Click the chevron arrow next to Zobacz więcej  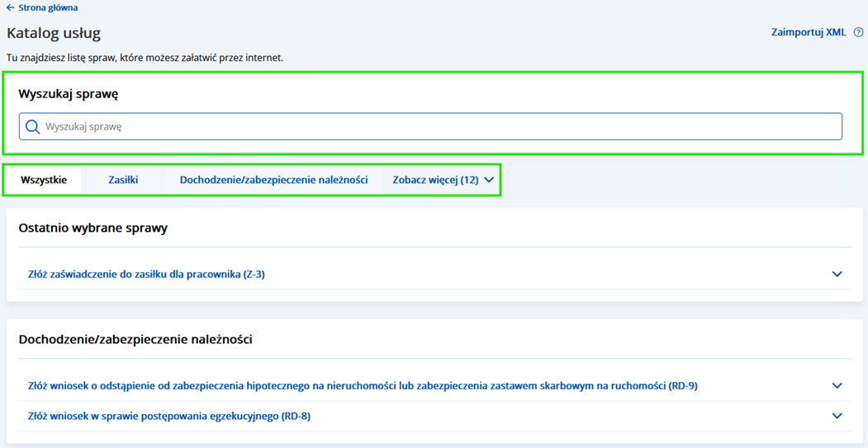click(x=489, y=180)
